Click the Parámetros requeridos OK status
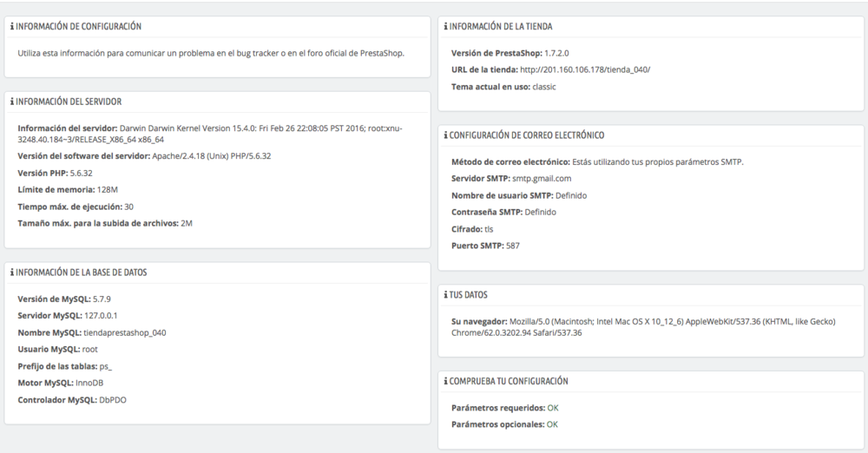This screenshot has width=868, height=453. [552, 408]
